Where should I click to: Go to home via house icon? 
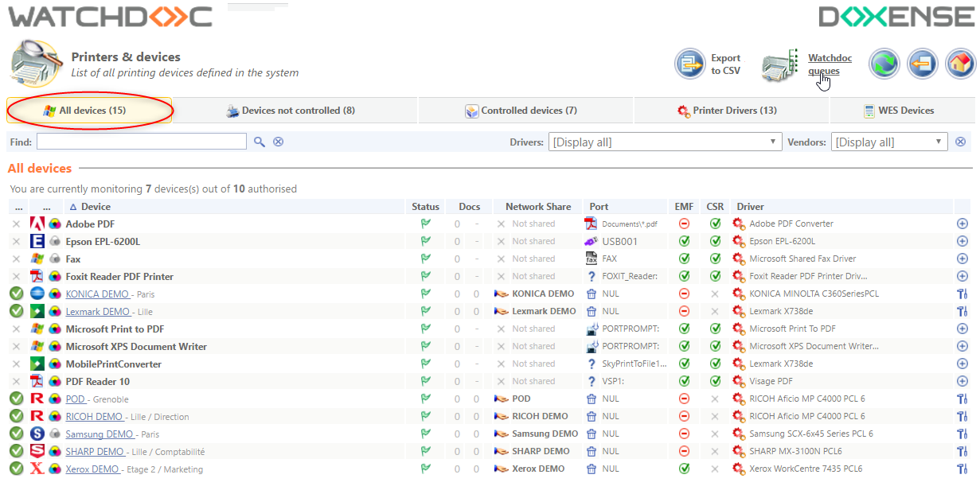pos(960,64)
